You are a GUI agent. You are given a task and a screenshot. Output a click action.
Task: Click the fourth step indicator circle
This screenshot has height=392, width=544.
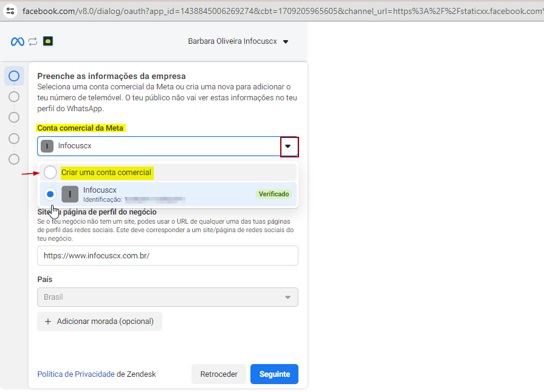tap(14, 139)
